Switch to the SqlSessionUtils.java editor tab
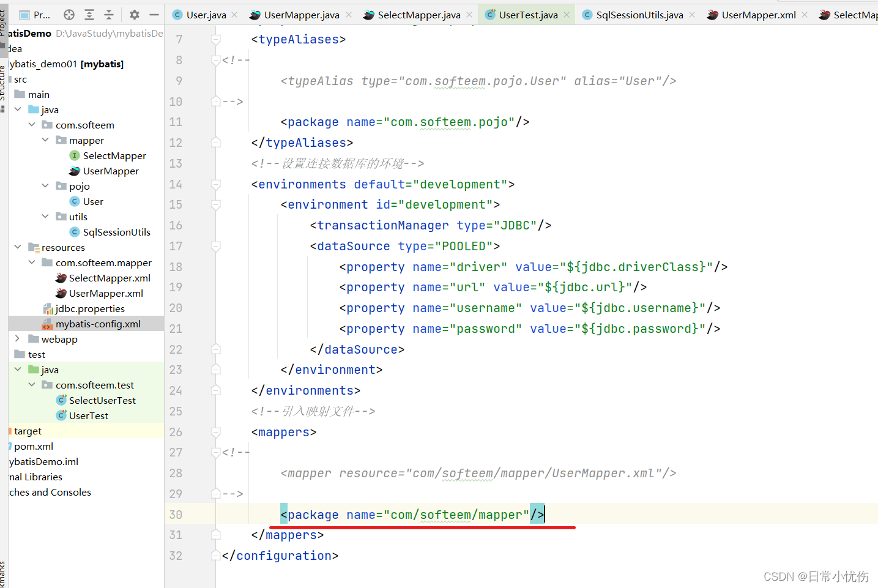 click(639, 15)
